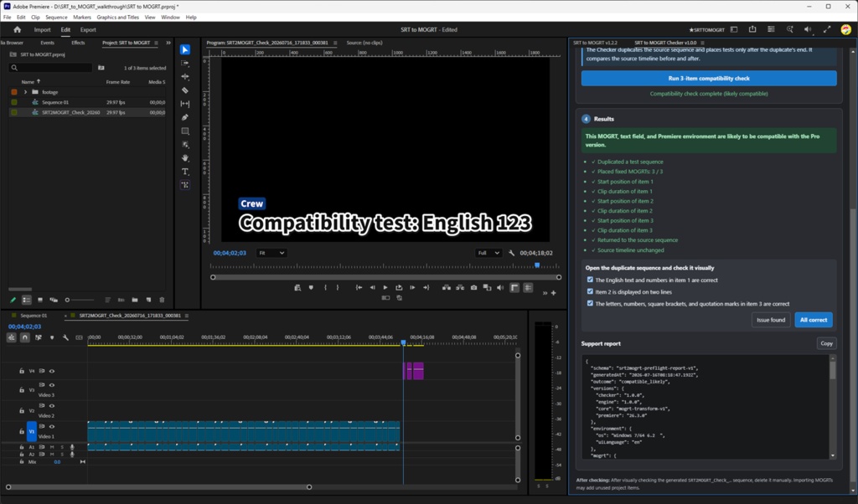Mute audio track A1
The image size is (858, 504).
coord(52,447)
